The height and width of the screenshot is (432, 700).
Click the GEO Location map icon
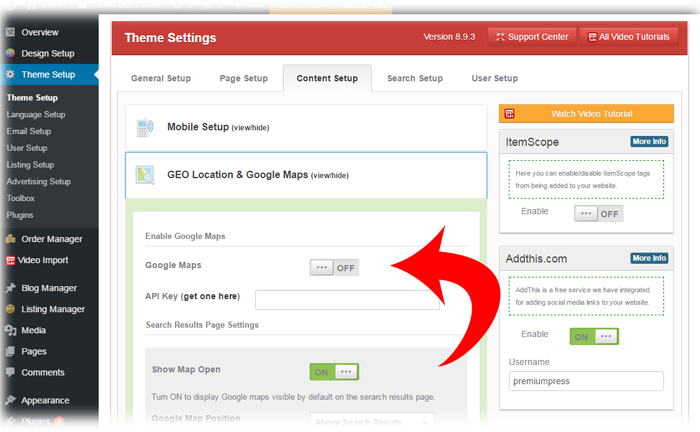(146, 175)
